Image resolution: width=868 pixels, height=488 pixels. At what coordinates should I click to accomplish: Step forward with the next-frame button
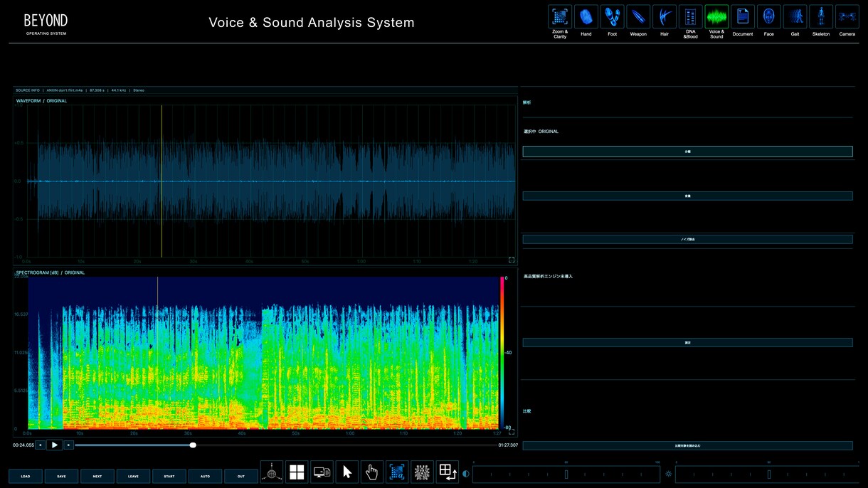[69, 445]
